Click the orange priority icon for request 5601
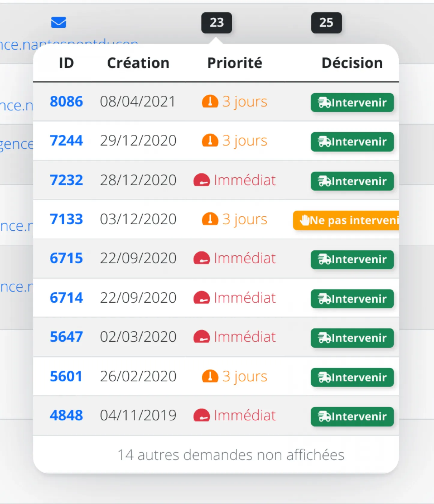This screenshot has height=504, width=434. tap(210, 376)
